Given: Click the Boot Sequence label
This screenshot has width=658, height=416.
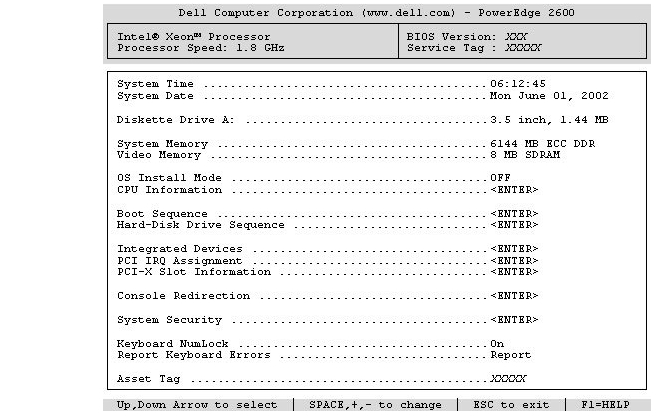Looking at the screenshot, I should coord(162,214).
